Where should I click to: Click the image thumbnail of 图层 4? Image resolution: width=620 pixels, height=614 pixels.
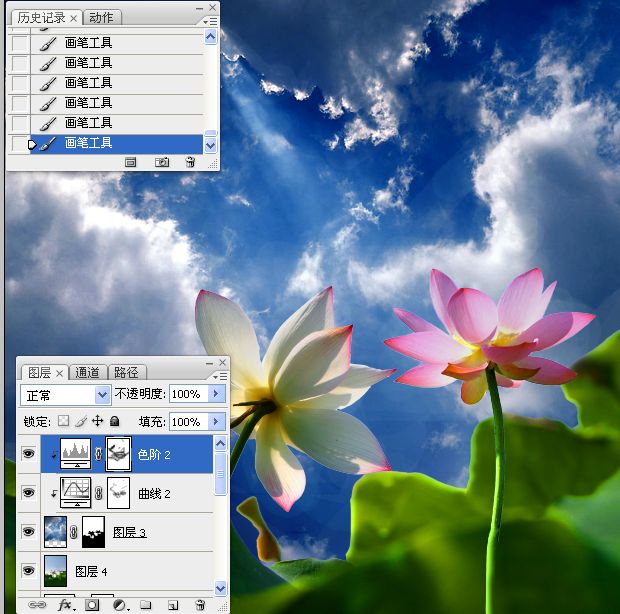coord(55,571)
